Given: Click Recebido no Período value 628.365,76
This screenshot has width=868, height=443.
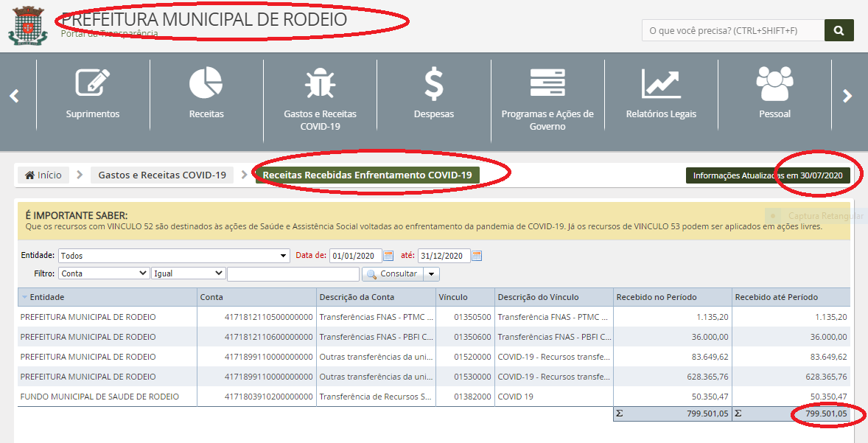Looking at the screenshot, I should [708, 377].
